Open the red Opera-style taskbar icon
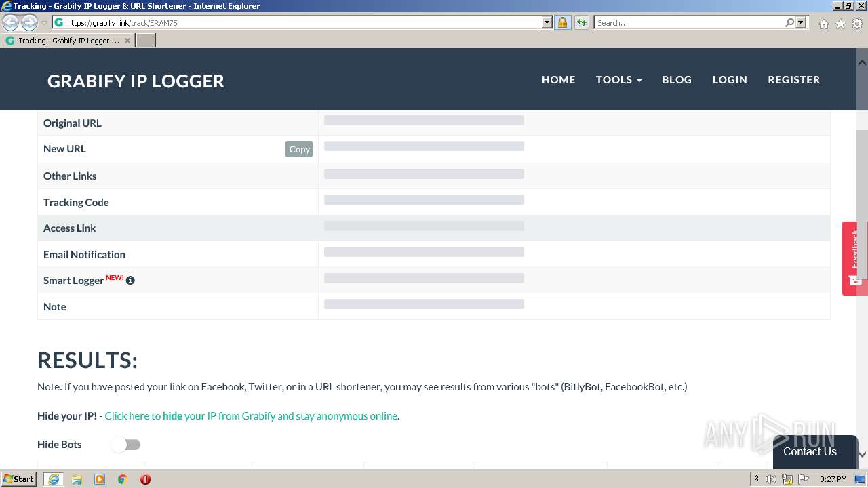This screenshot has width=868, height=488. 145,479
